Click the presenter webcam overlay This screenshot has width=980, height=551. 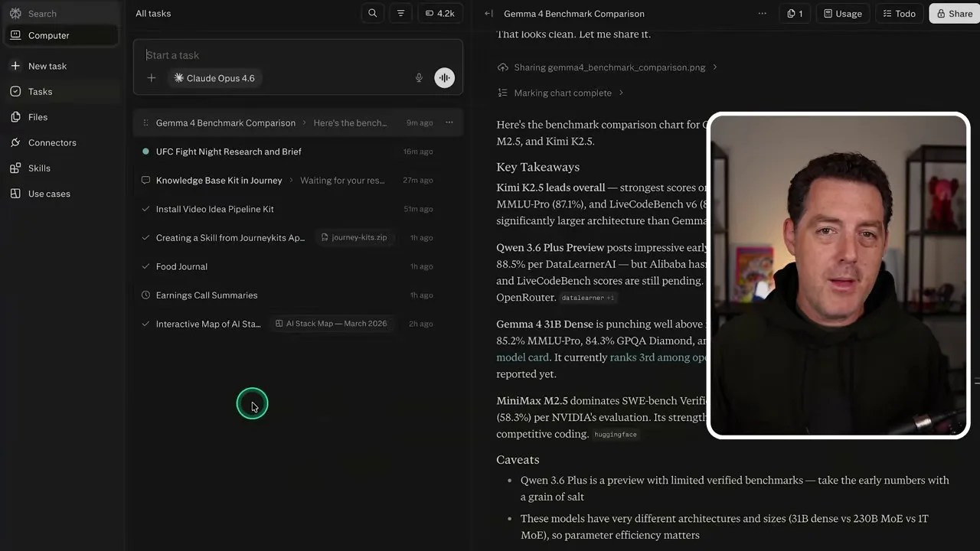click(838, 275)
